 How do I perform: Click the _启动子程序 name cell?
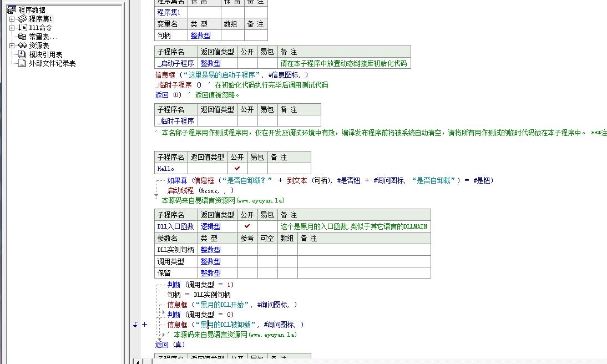[x=176, y=63]
